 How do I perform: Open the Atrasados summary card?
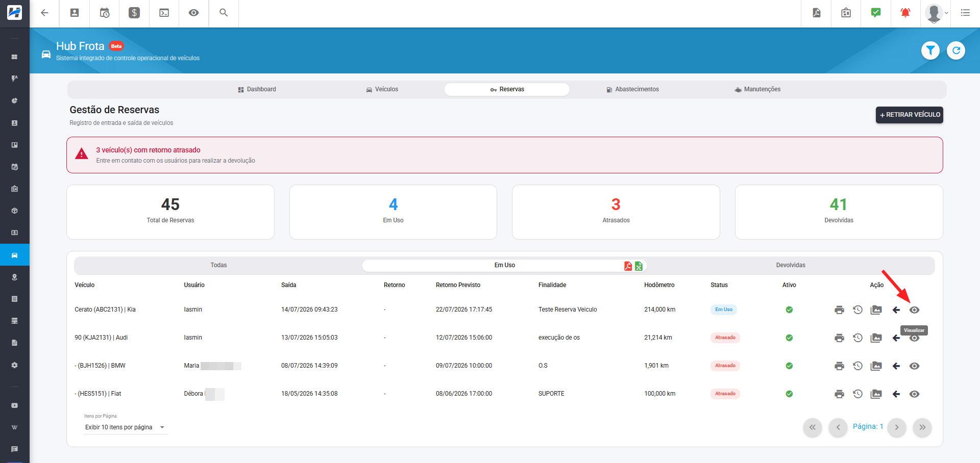[x=616, y=212]
